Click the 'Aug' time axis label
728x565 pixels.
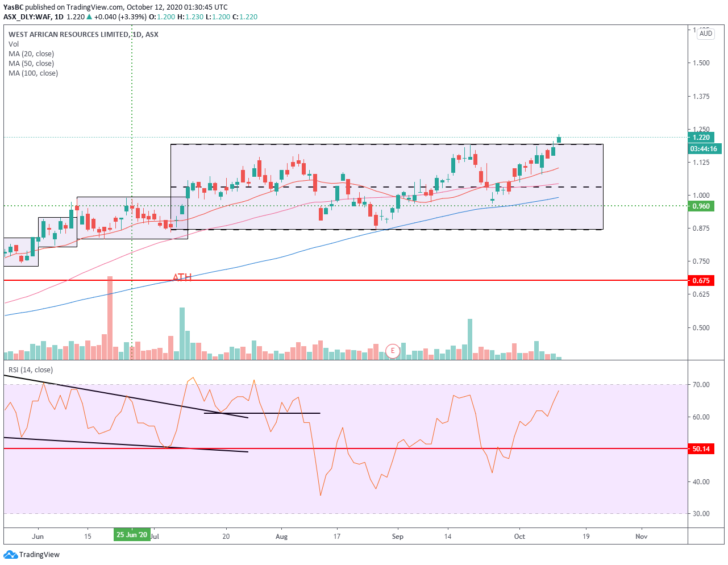[281, 536]
